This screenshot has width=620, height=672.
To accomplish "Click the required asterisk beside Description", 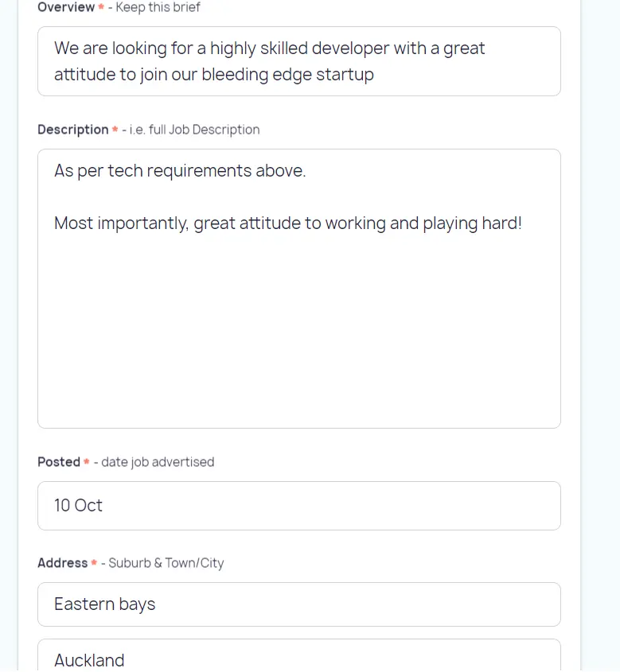I will tap(115, 130).
